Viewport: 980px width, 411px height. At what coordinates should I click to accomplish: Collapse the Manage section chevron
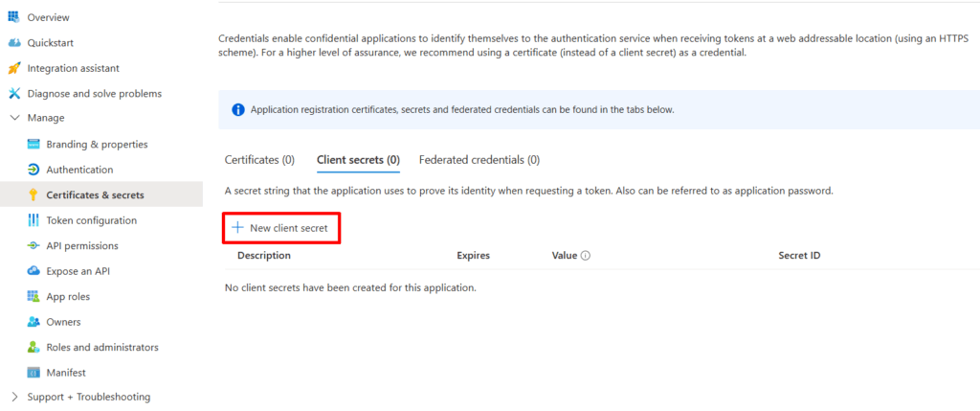(14, 119)
